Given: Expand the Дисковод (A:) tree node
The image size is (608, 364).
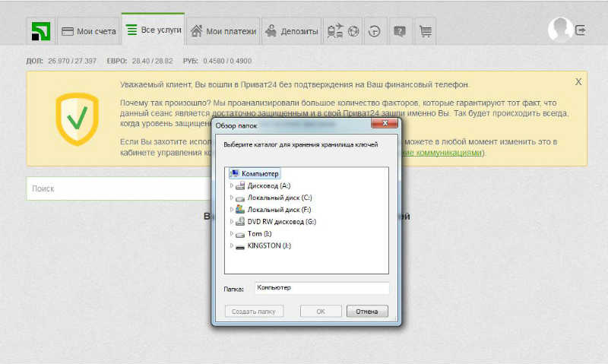Looking at the screenshot, I should pos(232,185).
